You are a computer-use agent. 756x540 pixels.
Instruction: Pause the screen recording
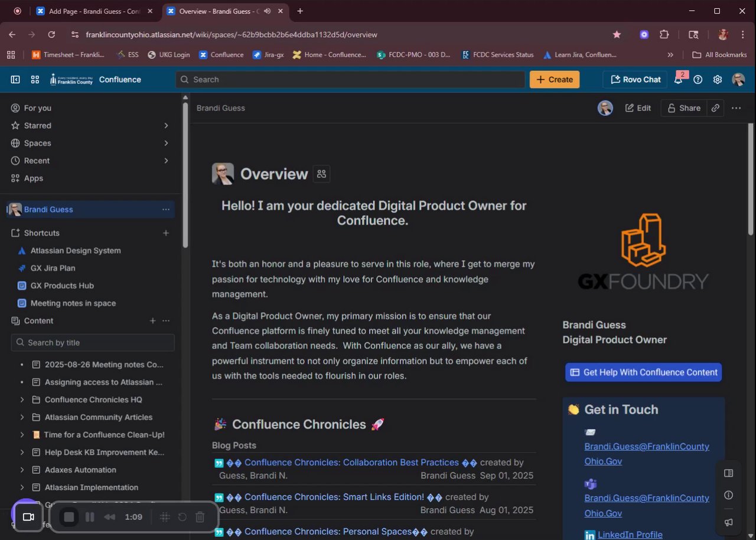point(90,517)
